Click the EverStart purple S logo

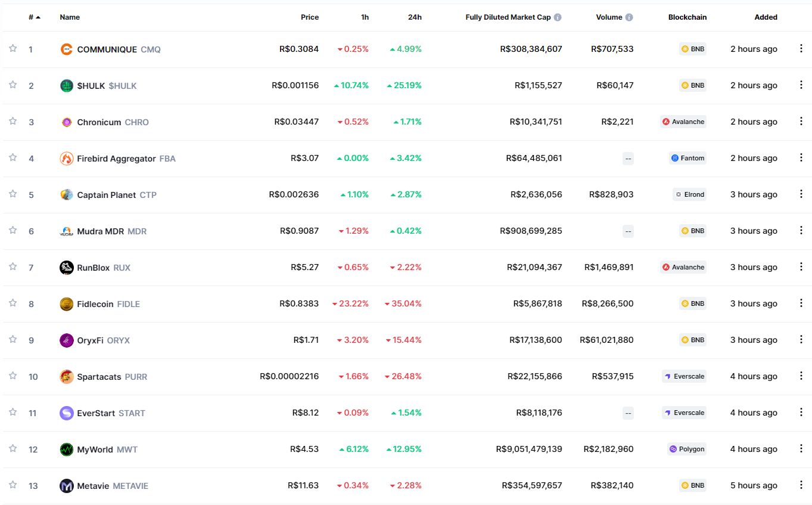click(67, 413)
